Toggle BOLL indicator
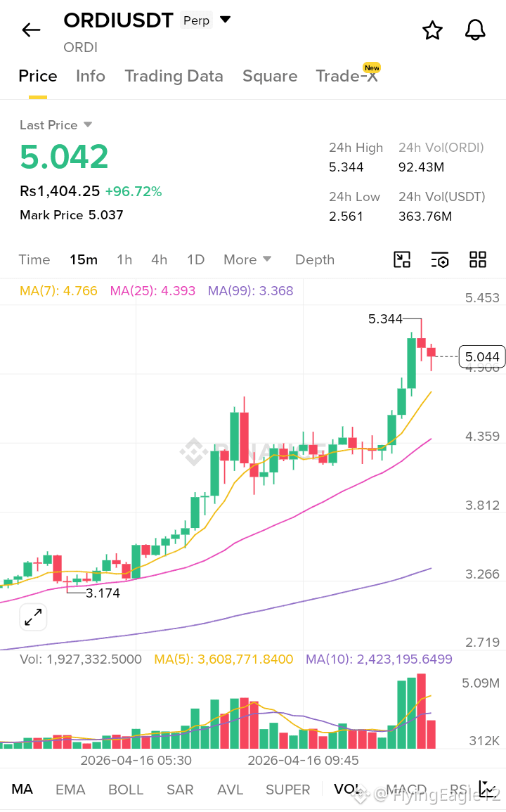The height and width of the screenshot is (812, 506). pos(126,790)
